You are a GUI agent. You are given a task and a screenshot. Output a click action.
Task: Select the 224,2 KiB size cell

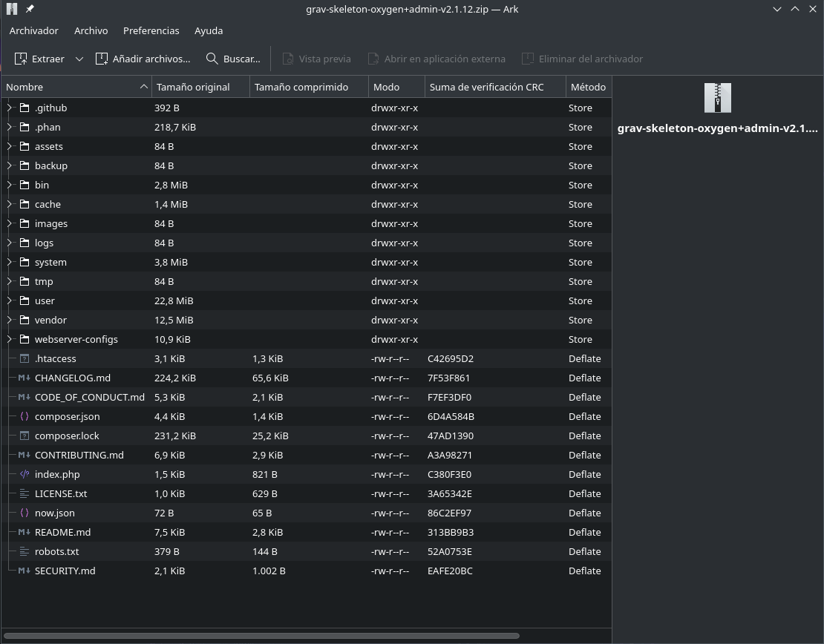click(175, 378)
